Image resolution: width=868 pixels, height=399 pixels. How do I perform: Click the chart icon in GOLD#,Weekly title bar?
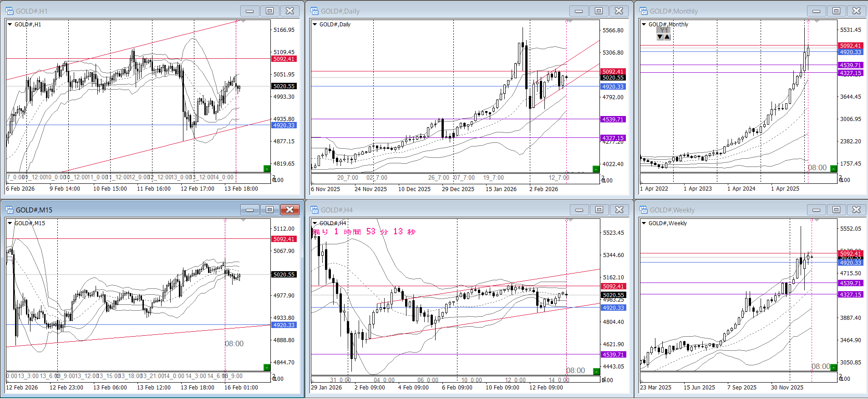(644, 210)
